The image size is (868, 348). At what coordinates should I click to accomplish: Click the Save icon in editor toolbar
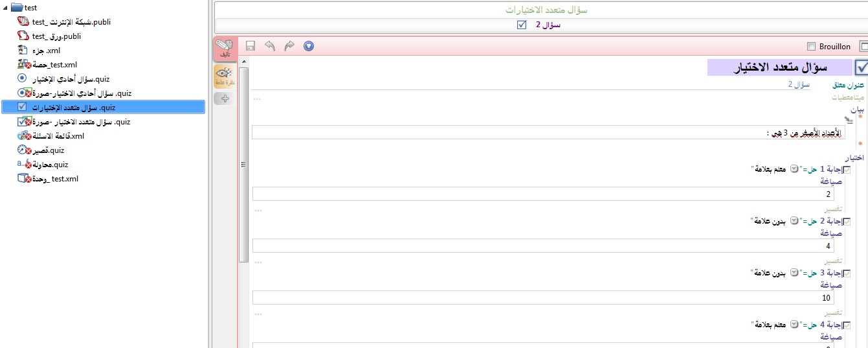coord(250,46)
